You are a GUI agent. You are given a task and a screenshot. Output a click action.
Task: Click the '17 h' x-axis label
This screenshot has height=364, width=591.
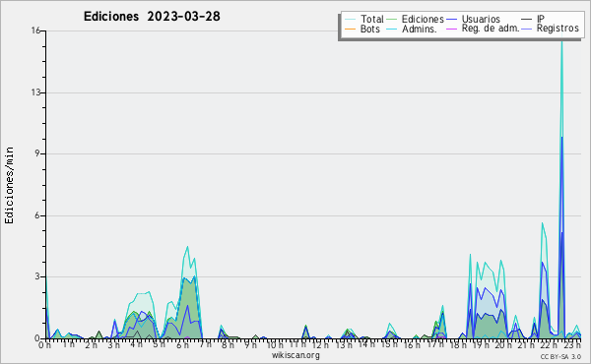coord(434,345)
